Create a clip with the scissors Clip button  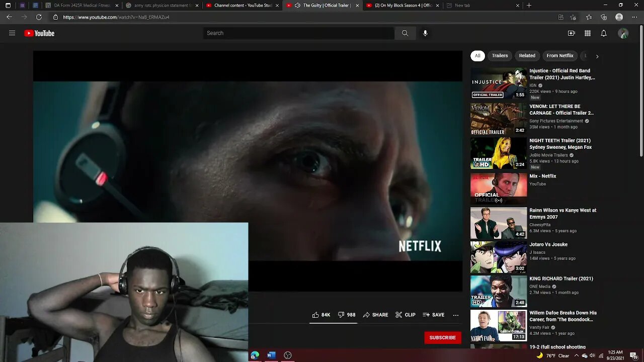coord(406,315)
